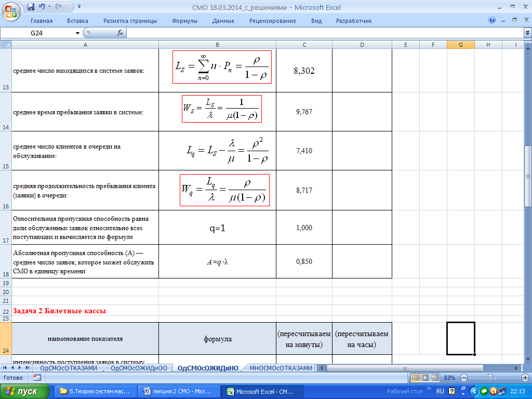The width and height of the screenshot is (532, 399).
Task: Expand the formula bar with double chevron
Action: 528,33
